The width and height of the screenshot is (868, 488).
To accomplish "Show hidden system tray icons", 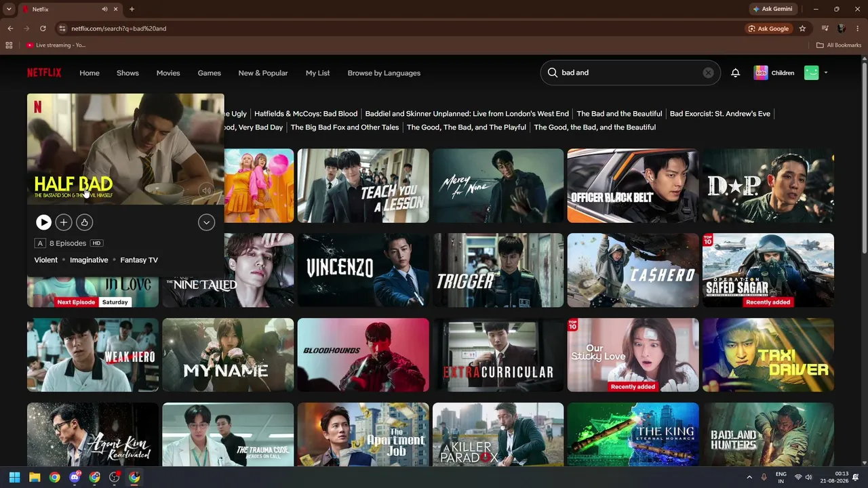I will 749,477.
